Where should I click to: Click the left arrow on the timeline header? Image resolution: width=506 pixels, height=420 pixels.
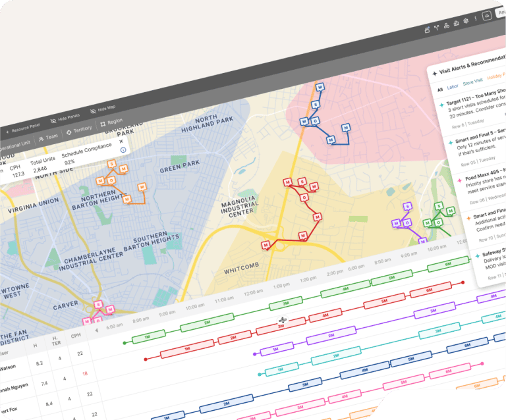(x=96, y=330)
